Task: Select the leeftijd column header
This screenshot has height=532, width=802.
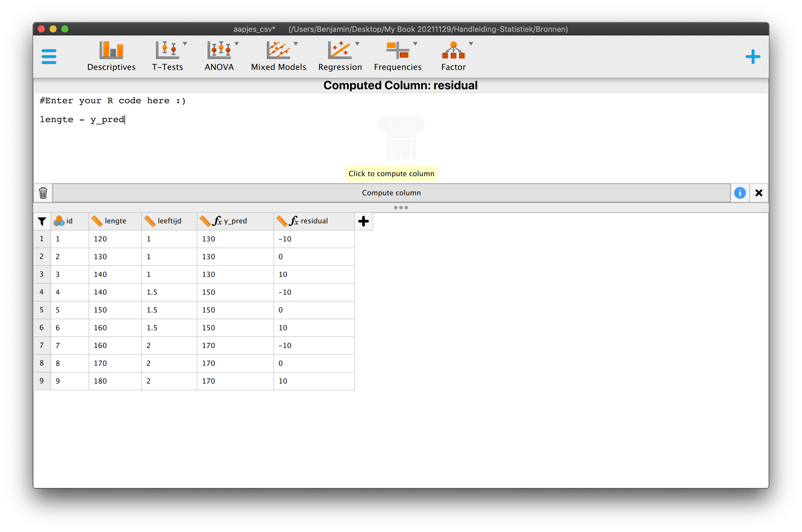Action: tap(169, 221)
